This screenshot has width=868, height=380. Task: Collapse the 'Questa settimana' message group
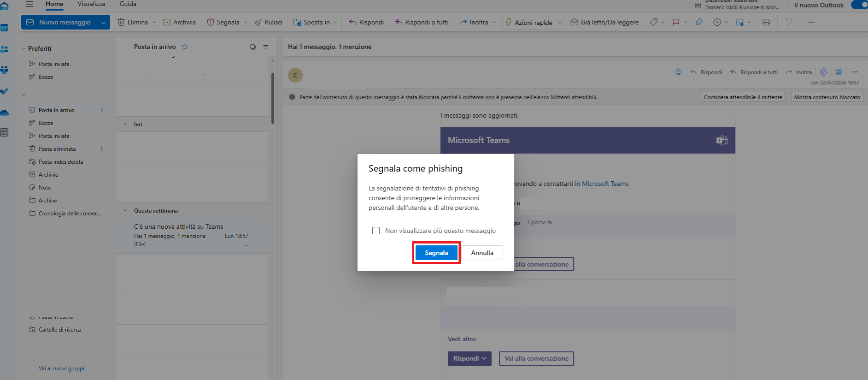(125, 211)
